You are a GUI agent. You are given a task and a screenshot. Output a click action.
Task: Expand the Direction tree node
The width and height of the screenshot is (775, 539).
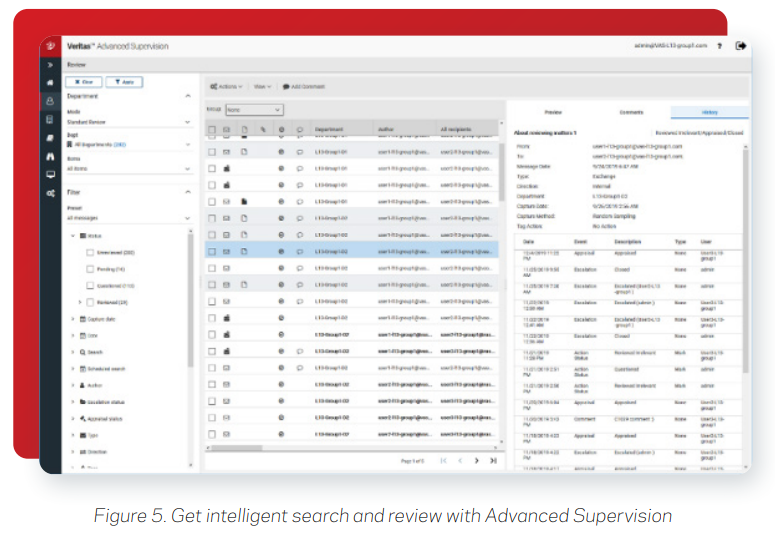coord(73,452)
